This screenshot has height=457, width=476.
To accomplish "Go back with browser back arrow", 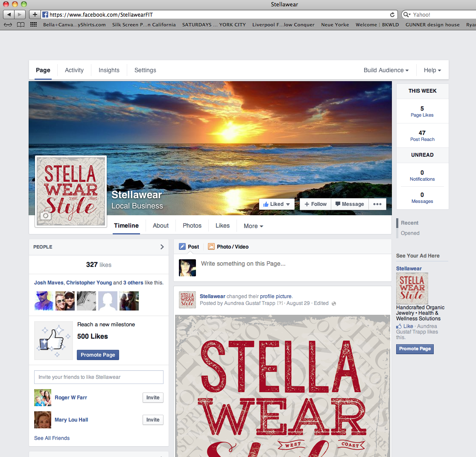I will (9, 14).
